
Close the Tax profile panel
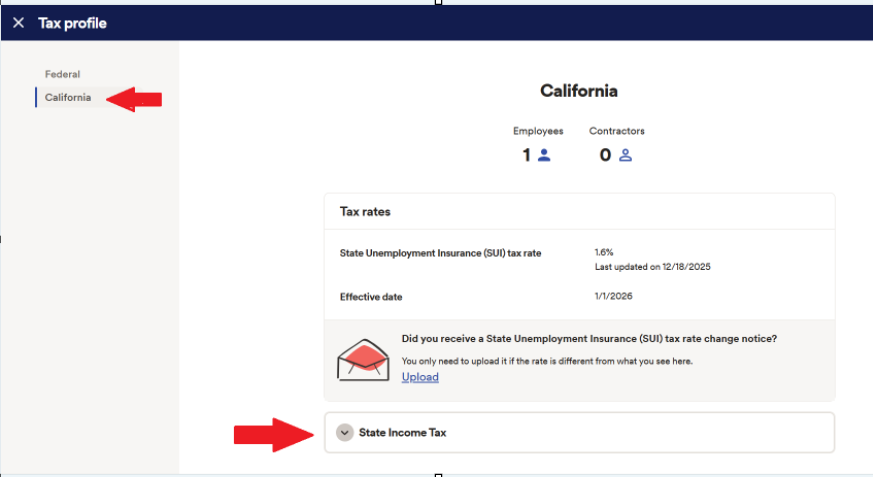point(18,23)
